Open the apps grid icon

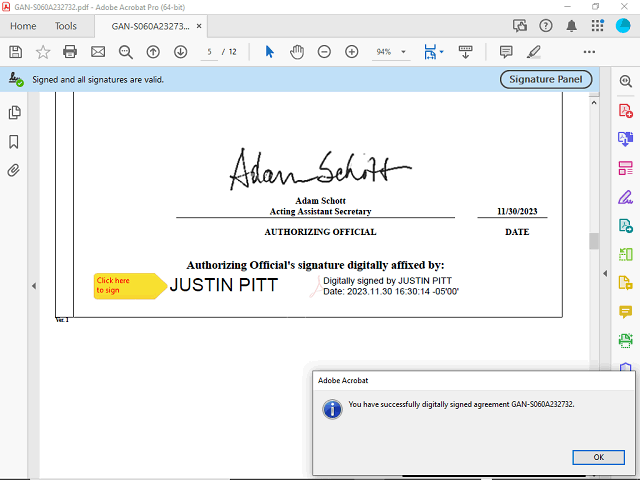point(597,26)
